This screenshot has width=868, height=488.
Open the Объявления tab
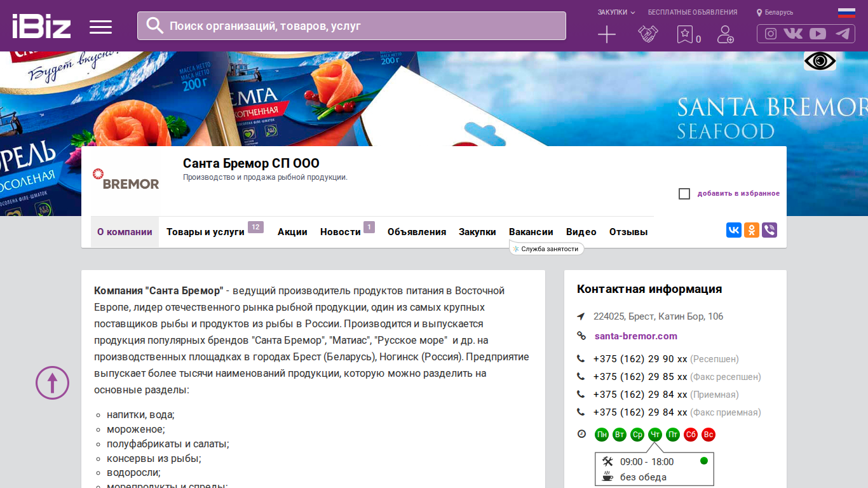(x=417, y=232)
